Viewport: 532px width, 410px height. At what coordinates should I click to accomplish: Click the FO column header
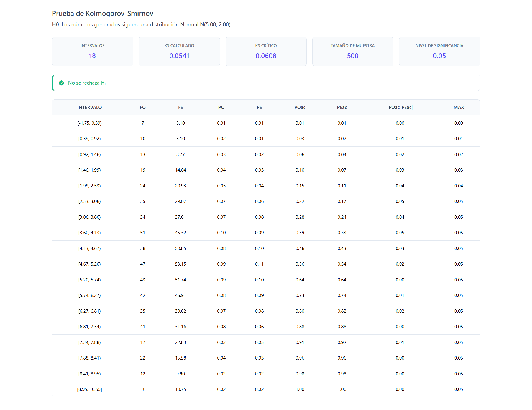click(x=143, y=107)
